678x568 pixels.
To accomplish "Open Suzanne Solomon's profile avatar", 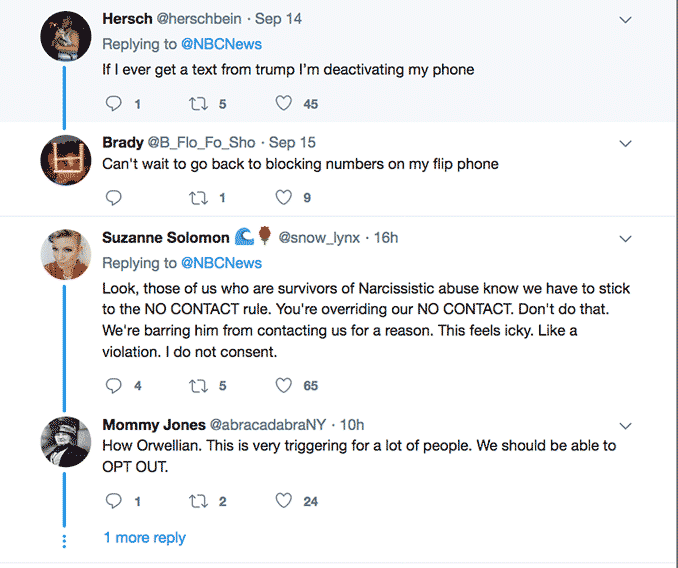I will (x=66, y=254).
